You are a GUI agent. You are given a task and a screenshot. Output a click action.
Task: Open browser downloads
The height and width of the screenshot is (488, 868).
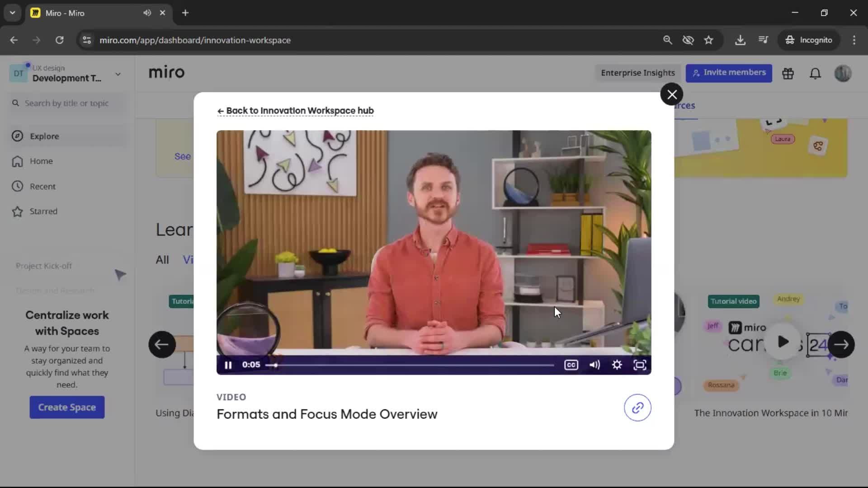point(740,40)
